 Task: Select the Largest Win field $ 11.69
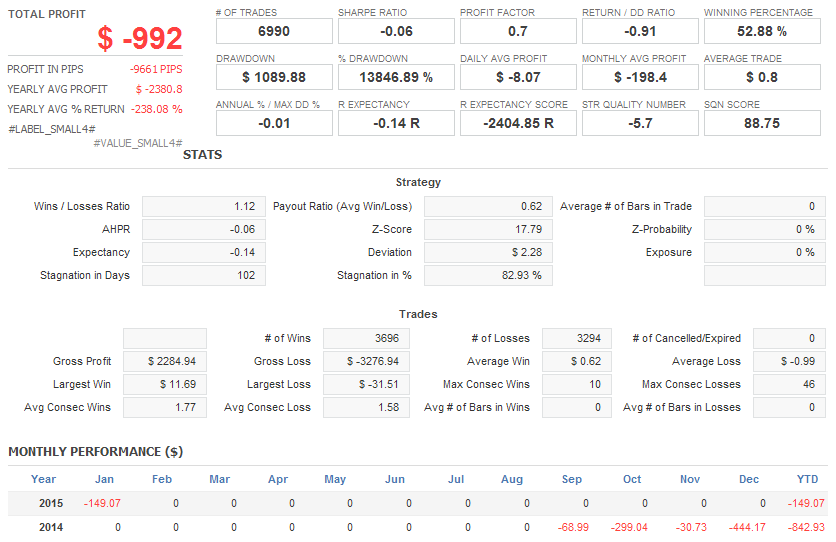coord(165,384)
